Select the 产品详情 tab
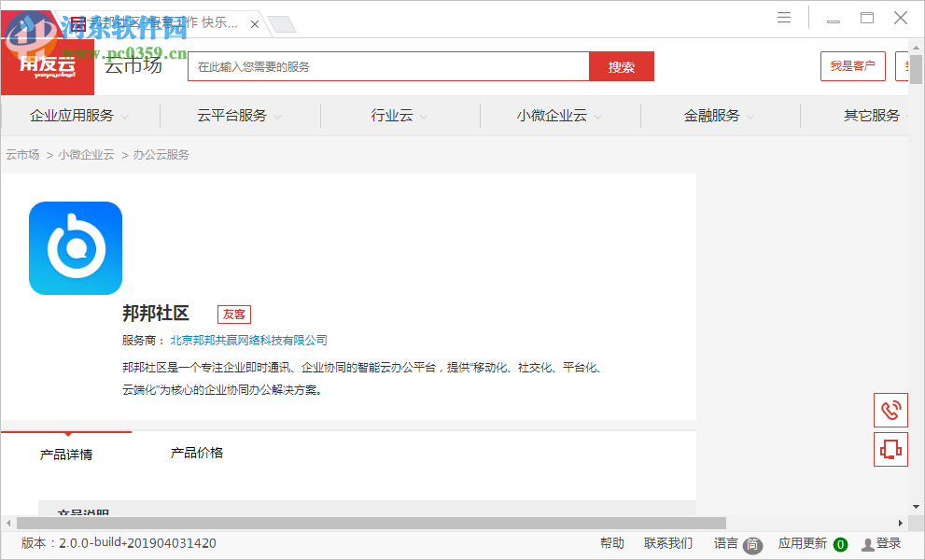Viewport: 925px width, 560px height. pyautogui.click(x=66, y=452)
